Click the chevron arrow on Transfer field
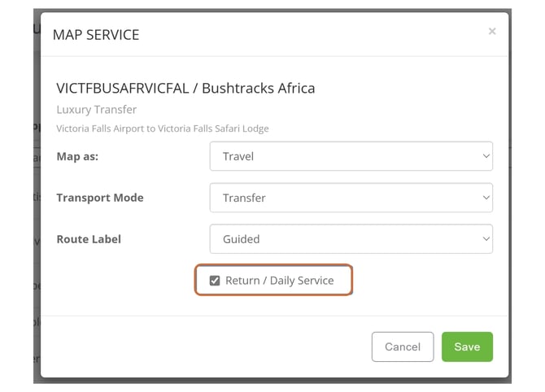Screen dimensions: 545x392 coord(486,198)
